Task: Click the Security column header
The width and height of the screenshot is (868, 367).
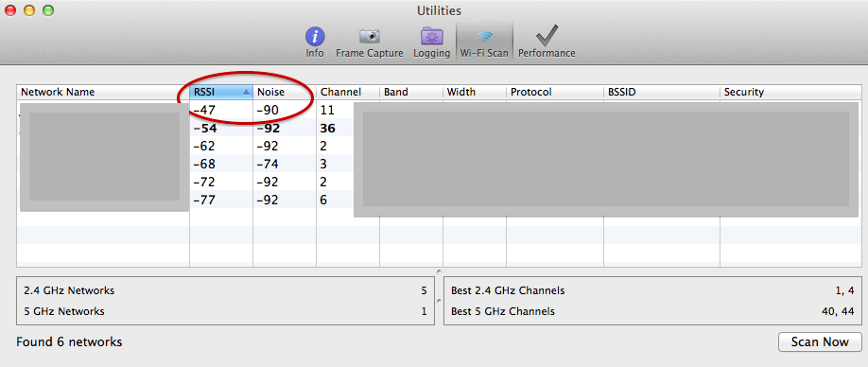Action: tap(791, 92)
